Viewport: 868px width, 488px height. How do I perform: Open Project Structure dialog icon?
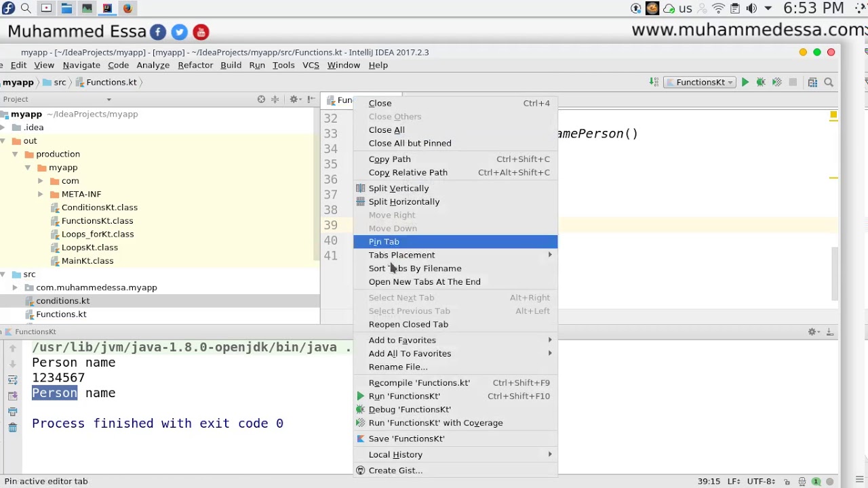(812, 82)
